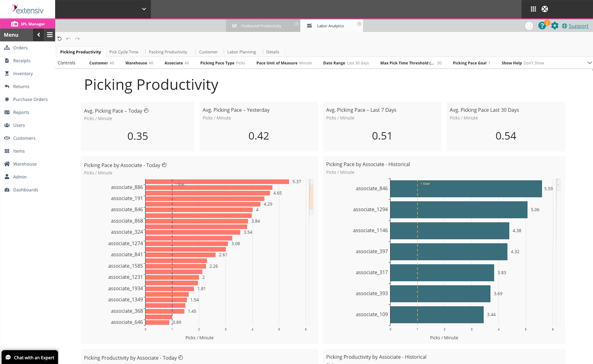Open Reports from the sidebar
The width and height of the screenshot is (593, 364).
point(21,112)
